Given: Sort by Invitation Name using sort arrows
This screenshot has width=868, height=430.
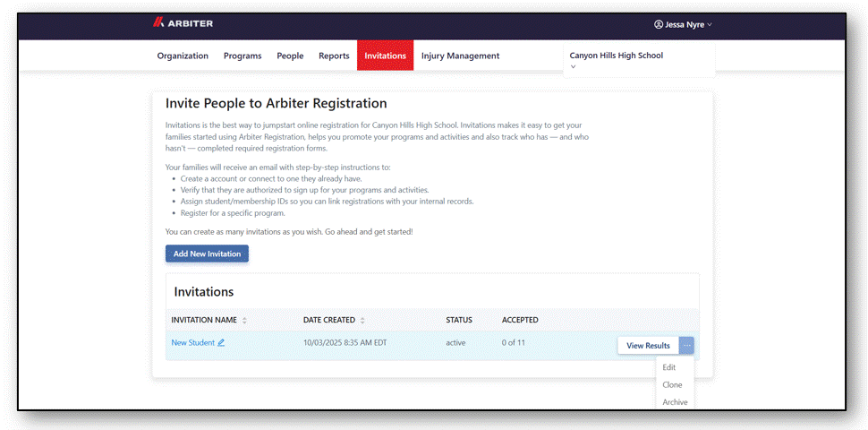Looking at the screenshot, I should (x=244, y=321).
